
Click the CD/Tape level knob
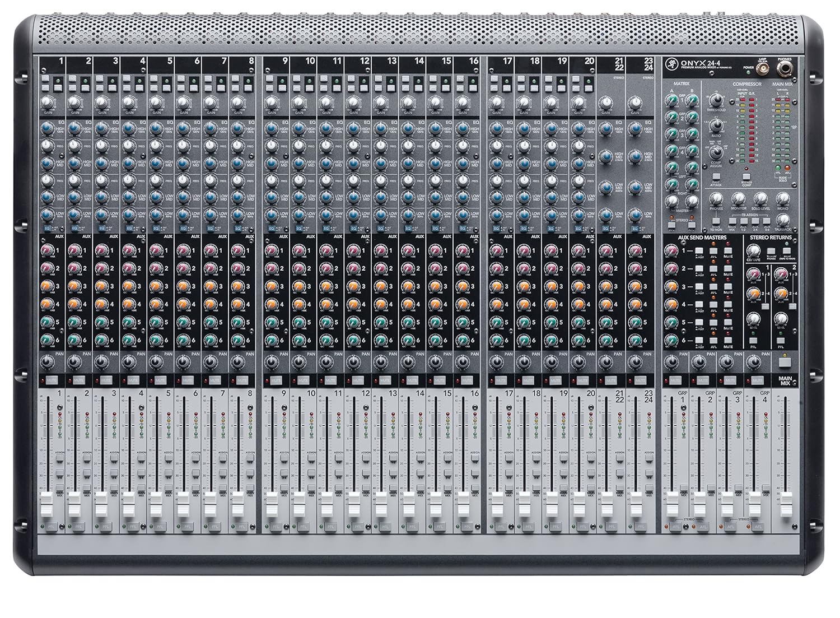click(x=753, y=252)
